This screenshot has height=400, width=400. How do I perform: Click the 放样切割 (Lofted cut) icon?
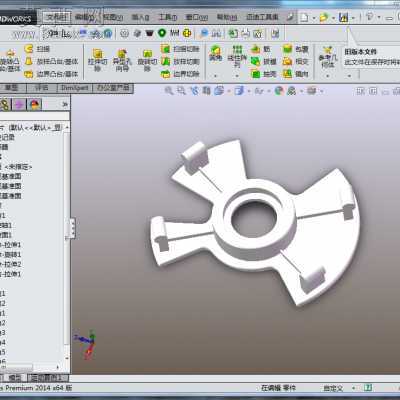click(x=166, y=61)
